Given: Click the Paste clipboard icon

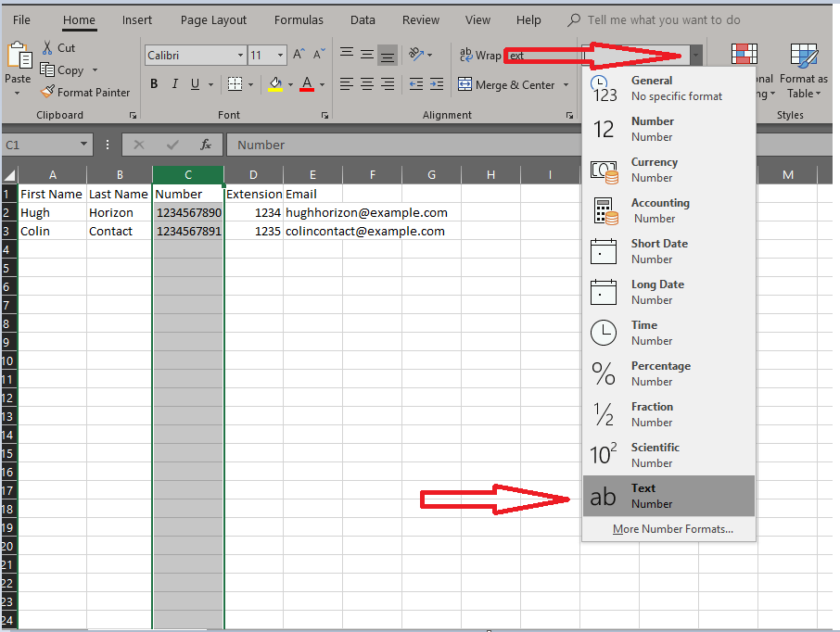Looking at the screenshot, I should 19,56.
